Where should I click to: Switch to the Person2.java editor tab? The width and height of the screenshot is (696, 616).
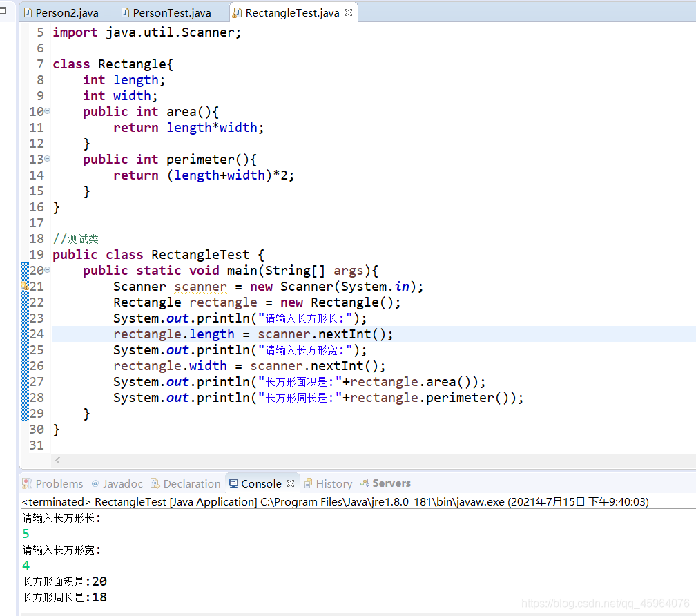pyautogui.click(x=61, y=13)
